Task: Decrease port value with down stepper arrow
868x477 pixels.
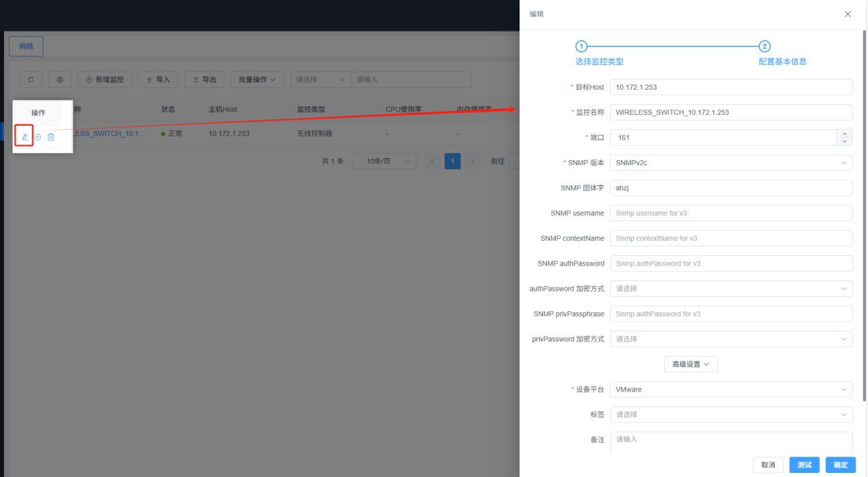Action: pyautogui.click(x=845, y=142)
